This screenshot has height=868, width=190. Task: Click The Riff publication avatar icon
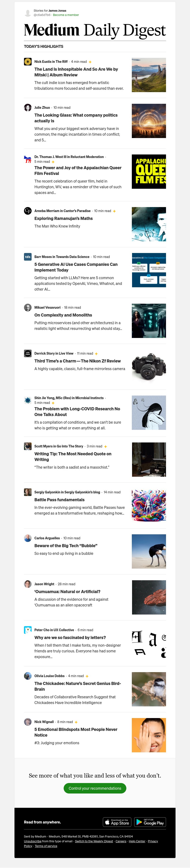point(28,62)
